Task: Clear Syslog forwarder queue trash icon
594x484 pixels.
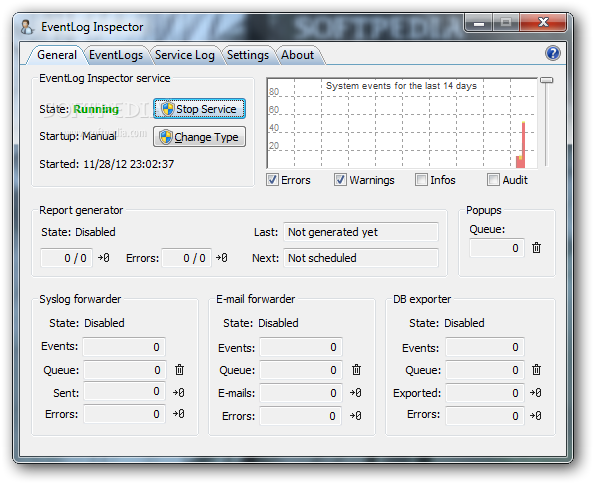Action: [180, 370]
